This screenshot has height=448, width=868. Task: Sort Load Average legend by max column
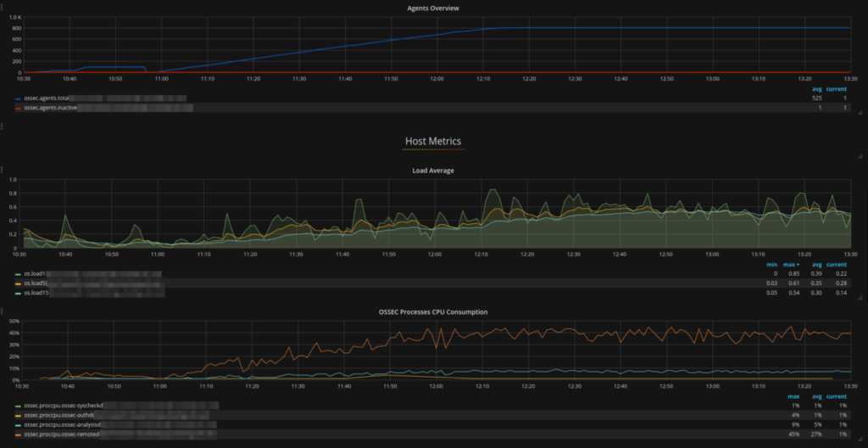[793, 265]
